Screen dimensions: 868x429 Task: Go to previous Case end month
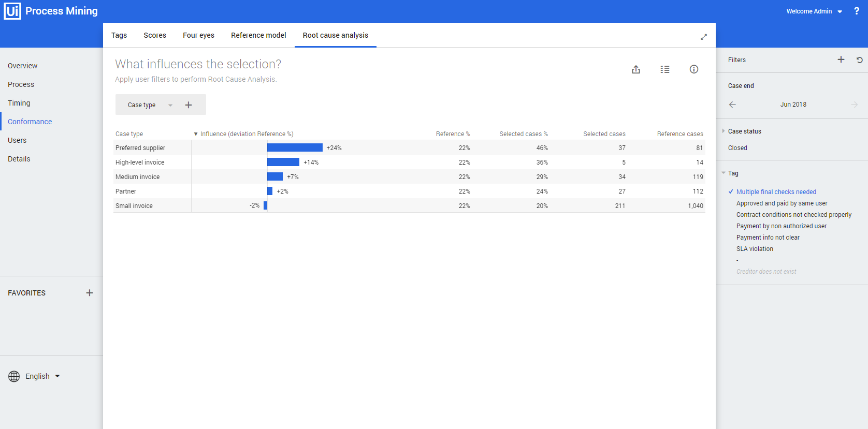732,105
